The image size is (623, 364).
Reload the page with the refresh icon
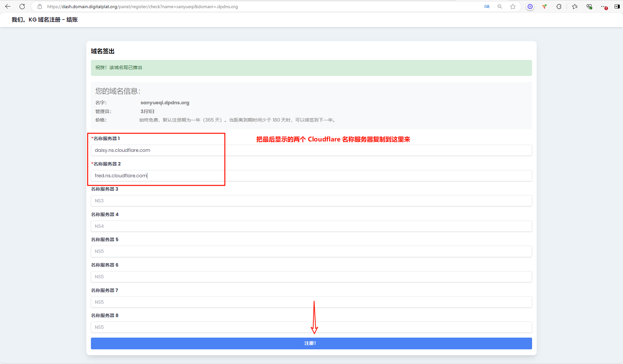[22, 7]
